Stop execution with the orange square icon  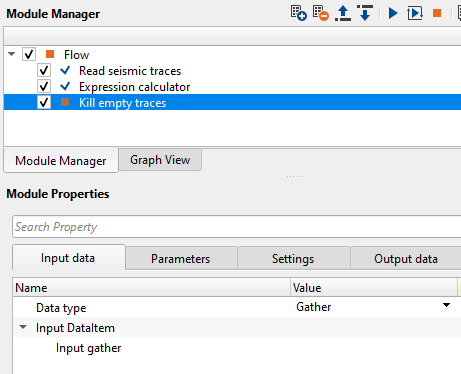tap(437, 13)
